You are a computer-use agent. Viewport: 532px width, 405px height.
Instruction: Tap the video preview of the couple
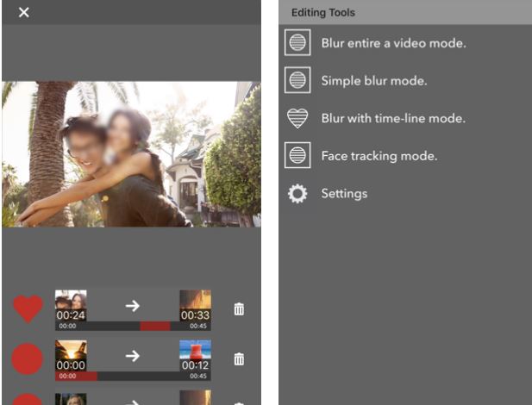131,154
